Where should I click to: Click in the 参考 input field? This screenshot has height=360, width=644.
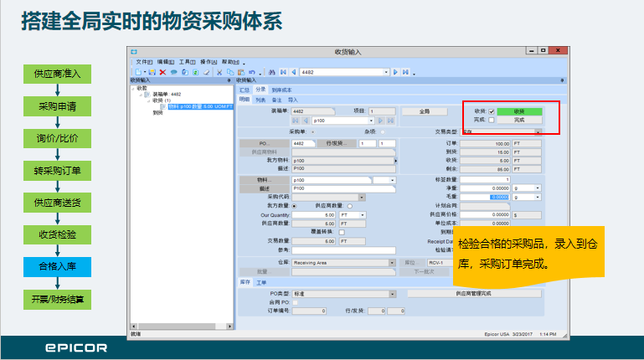[343, 250]
